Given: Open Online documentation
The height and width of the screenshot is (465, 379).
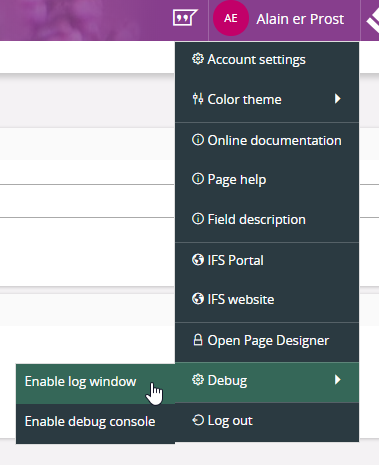Looking at the screenshot, I should [267, 141].
